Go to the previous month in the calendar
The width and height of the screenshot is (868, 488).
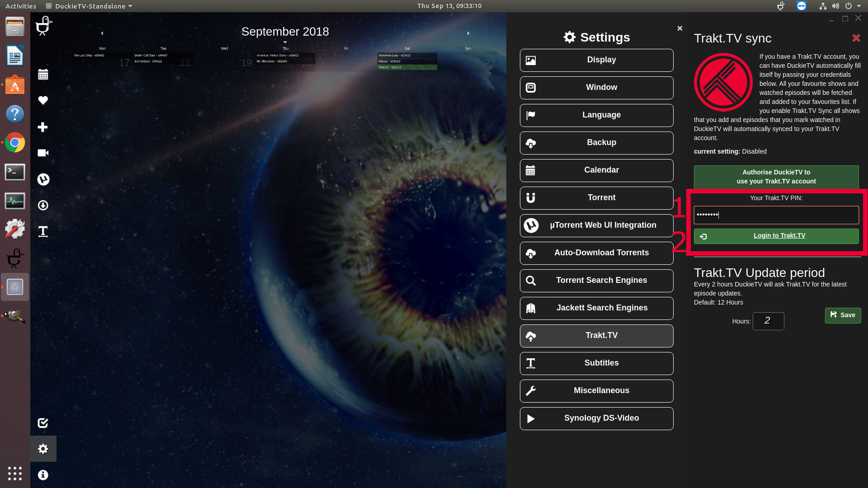[102, 33]
